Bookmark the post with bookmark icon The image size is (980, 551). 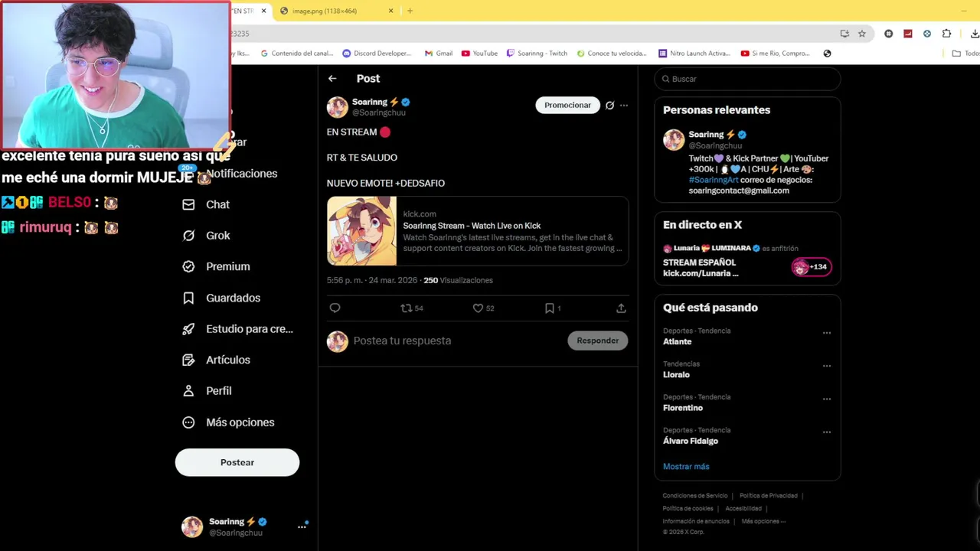coord(549,308)
